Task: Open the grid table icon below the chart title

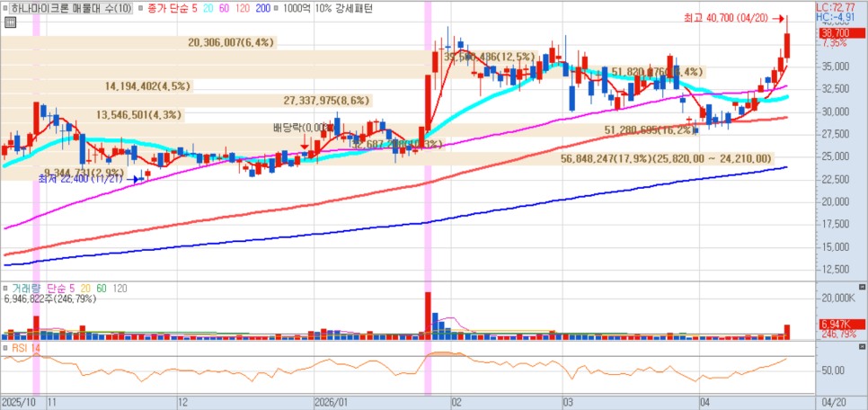Action: pyautogui.click(x=9, y=22)
